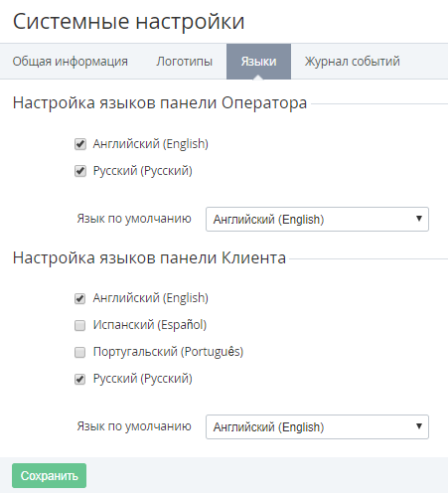Disable Русский (Русский) in Client panel languages
The image size is (448, 498).
tap(79, 379)
